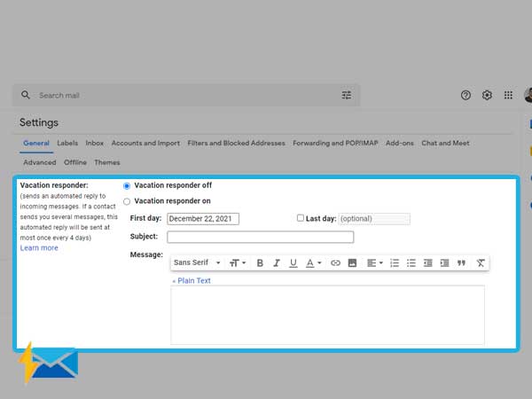
Task: Open Accounts and Import tab
Action: pos(145,143)
